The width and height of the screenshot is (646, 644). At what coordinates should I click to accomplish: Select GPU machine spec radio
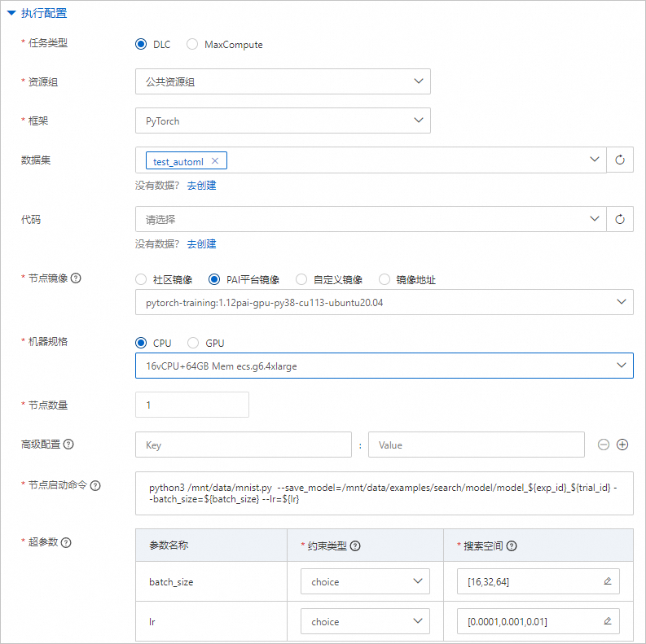[x=193, y=343]
